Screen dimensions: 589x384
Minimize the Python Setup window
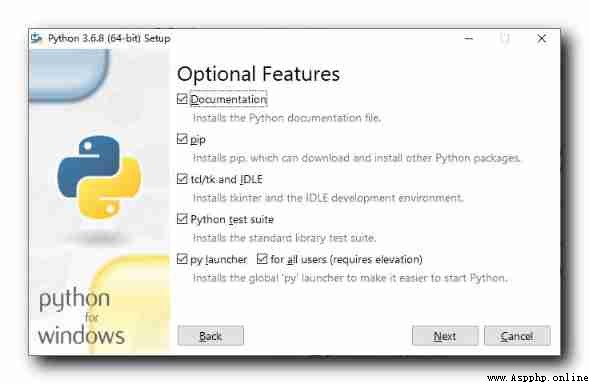(x=468, y=38)
